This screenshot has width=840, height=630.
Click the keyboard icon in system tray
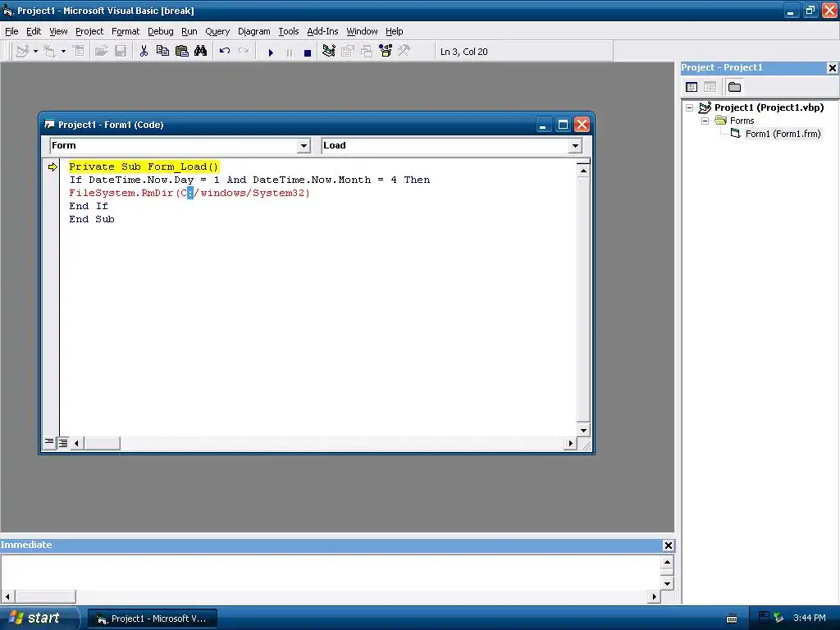[731, 619]
